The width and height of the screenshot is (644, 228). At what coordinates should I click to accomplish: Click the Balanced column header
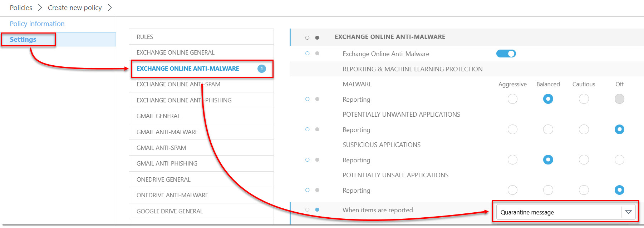click(x=548, y=84)
